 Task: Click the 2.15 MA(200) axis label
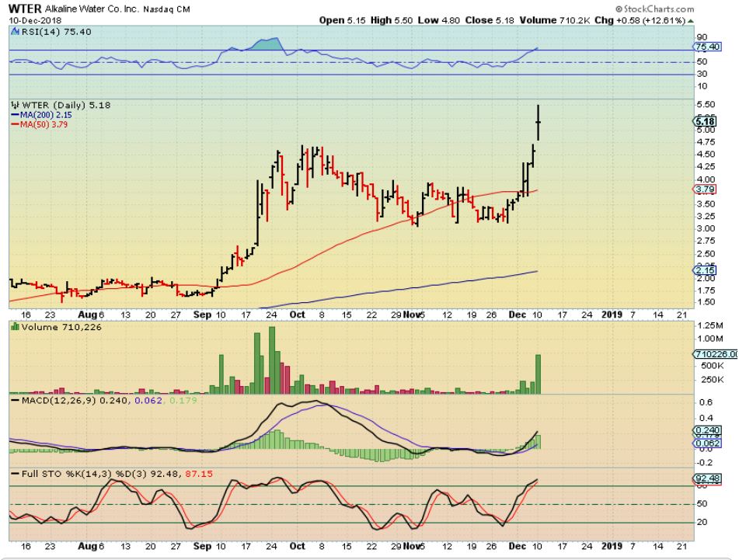coord(705,270)
